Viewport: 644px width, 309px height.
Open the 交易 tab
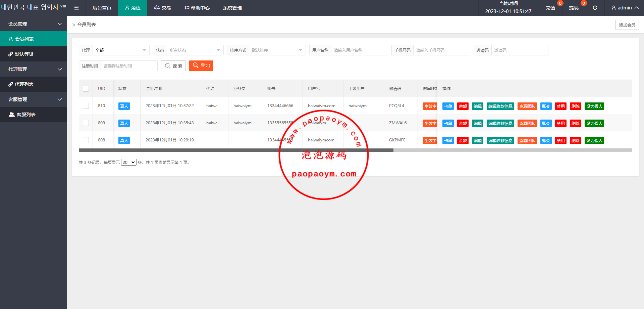point(162,8)
